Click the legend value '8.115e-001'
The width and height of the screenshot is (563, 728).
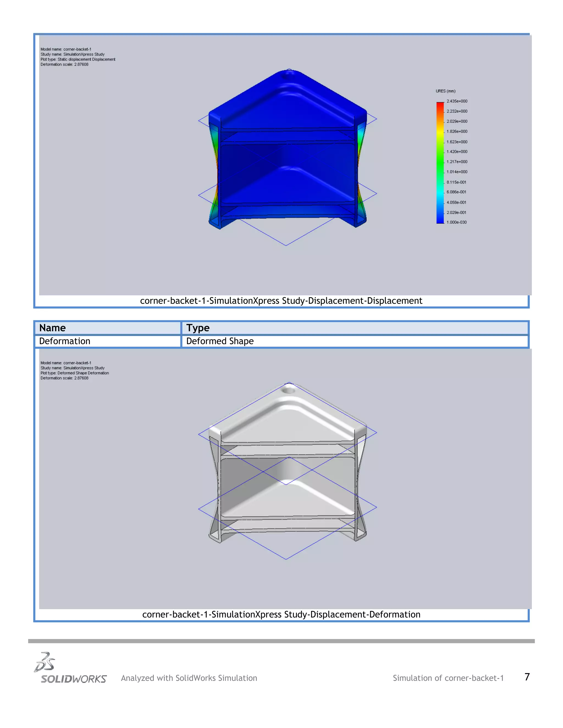(x=456, y=182)
